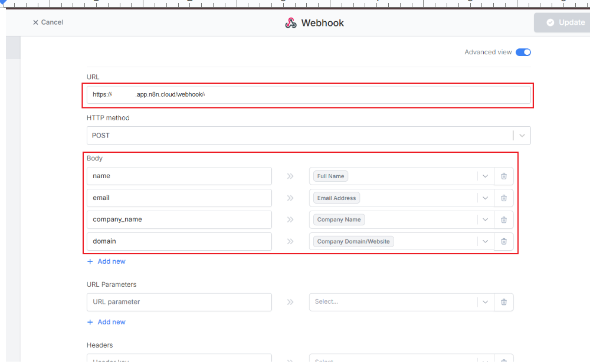Open the Full Name field dropdown
The height and width of the screenshot is (364, 590).
(x=485, y=176)
